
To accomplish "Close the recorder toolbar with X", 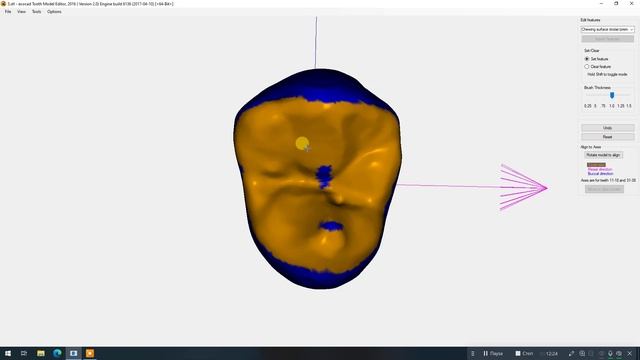I will point(630,353).
